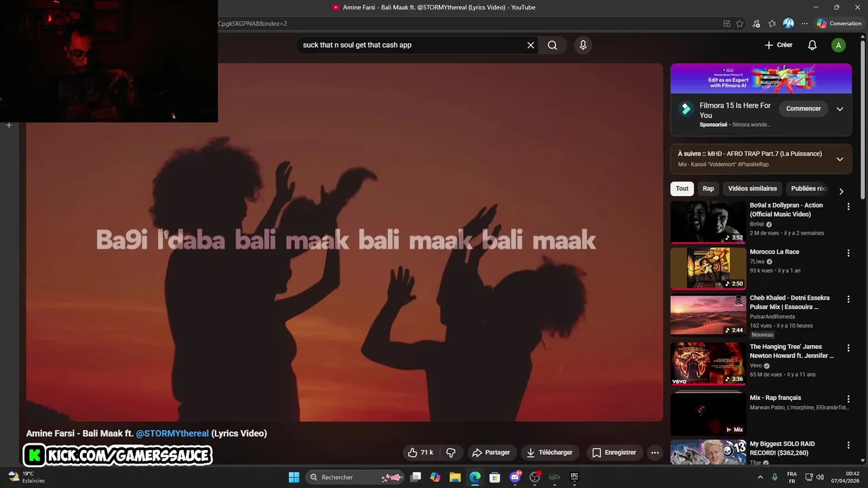Like the video with thumbs-up 71 k
Image resolution: width=868 pixels, height=488 pixels.
pyautogui.click(x=420, y=453)
